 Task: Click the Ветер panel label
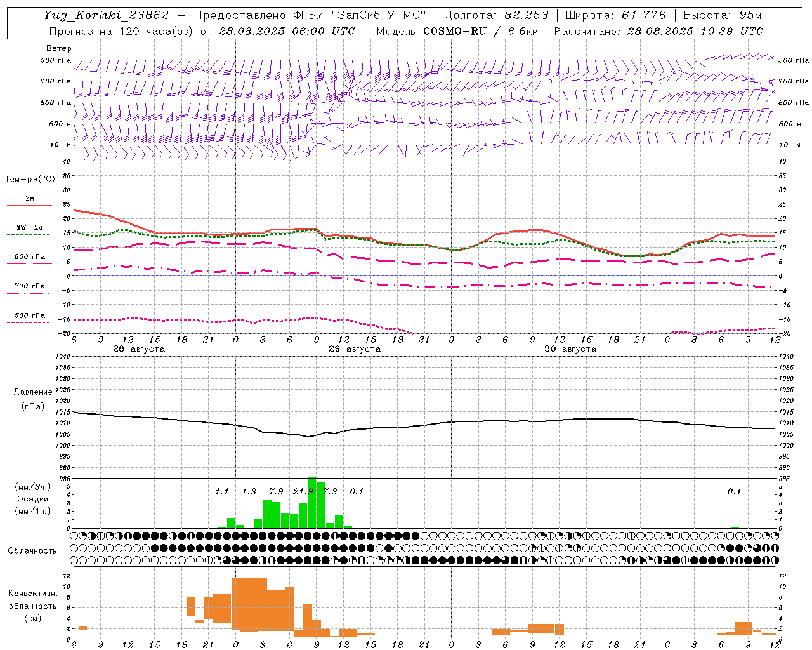58,48
